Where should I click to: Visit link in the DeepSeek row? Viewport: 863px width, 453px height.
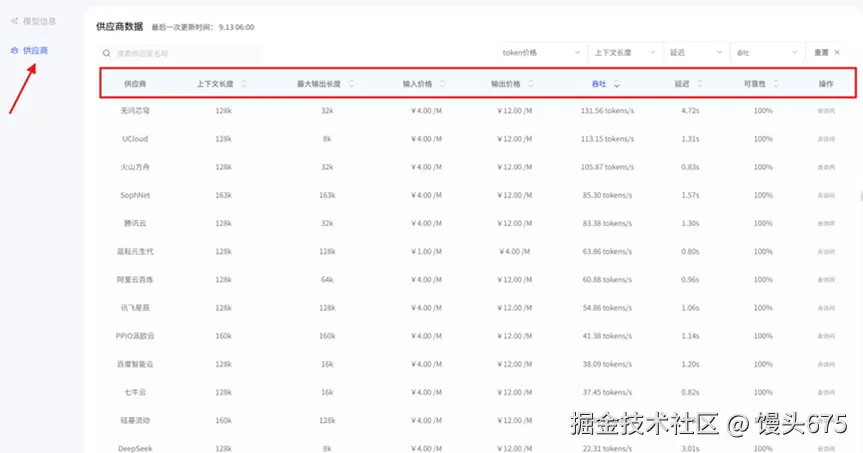point(826,449)
